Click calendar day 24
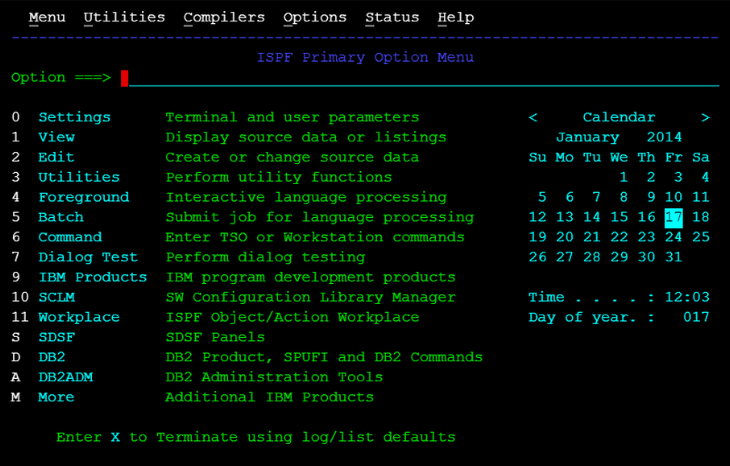The width and height of the screenshot is (730, 466). [x=674, y=237]
